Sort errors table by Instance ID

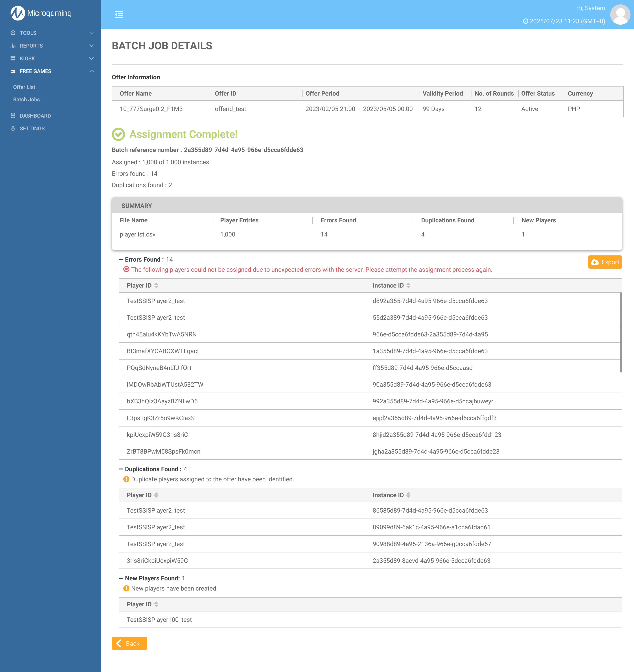(x=408, y=285)
